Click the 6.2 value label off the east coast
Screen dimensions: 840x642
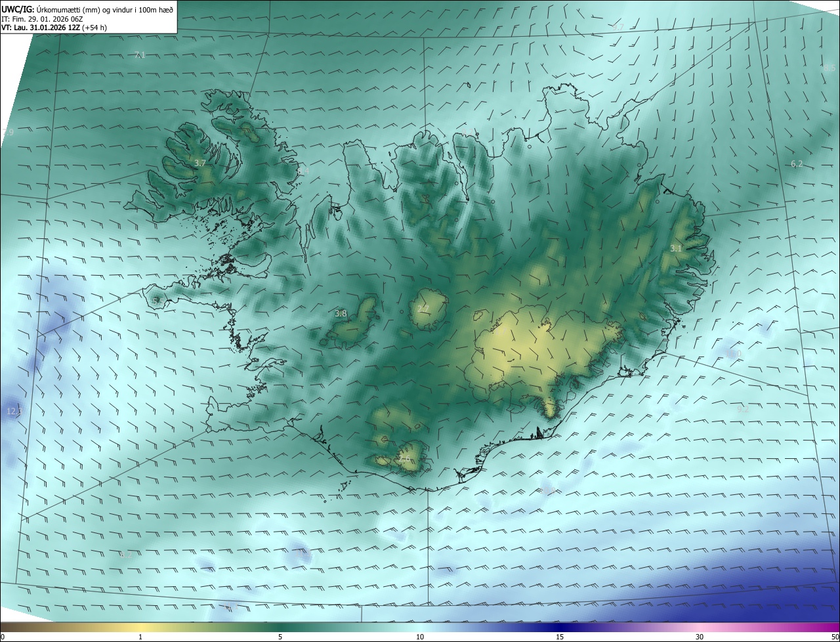click(x=797, y=164)
